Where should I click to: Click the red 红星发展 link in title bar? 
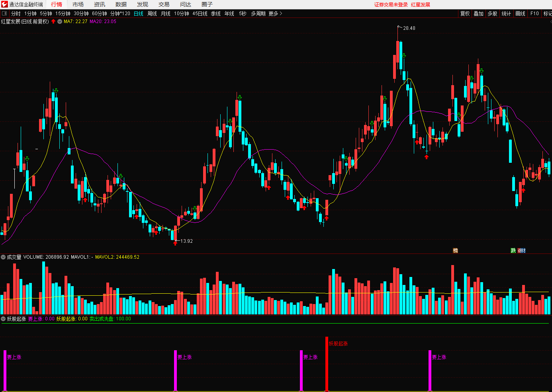(421, 5)
